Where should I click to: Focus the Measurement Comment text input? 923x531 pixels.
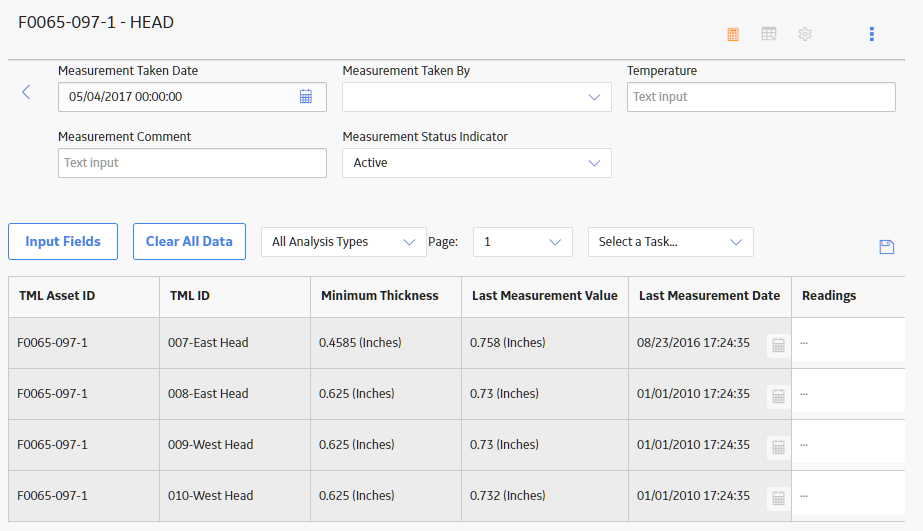192,163
